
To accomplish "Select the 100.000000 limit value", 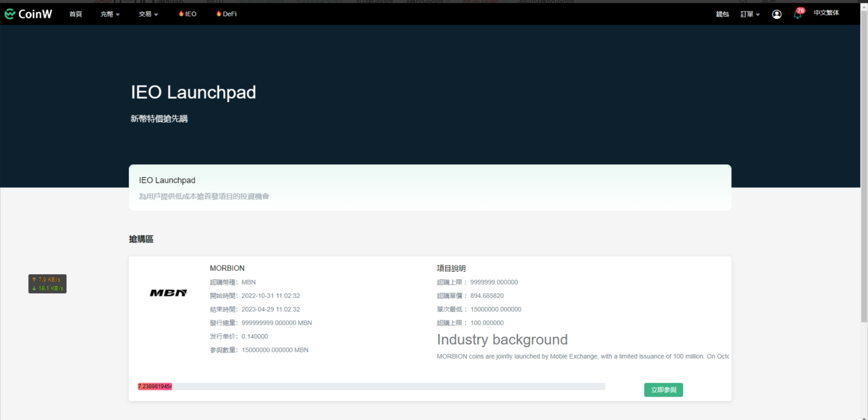I will [x=487, y=323].
